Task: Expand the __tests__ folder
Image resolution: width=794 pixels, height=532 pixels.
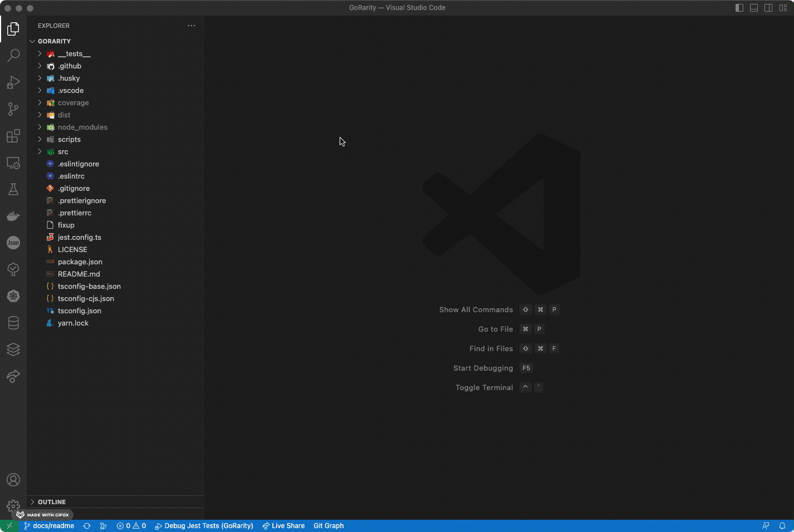Action: click(115, 54)
